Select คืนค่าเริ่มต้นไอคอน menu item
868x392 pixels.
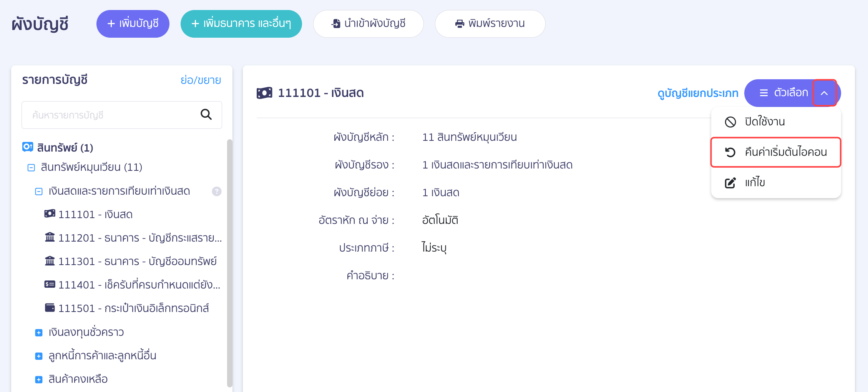pyautogui.click(x=776, y=152)
